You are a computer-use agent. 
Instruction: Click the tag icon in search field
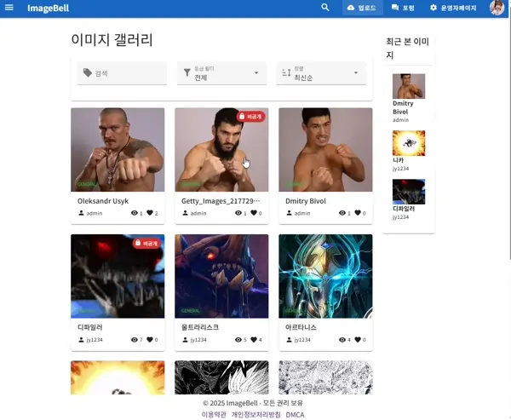87,73
